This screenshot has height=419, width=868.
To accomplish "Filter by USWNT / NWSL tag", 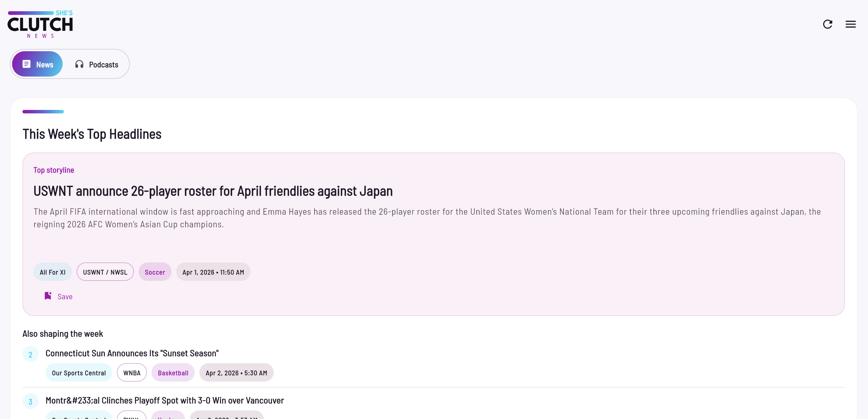I will [105, 272].
